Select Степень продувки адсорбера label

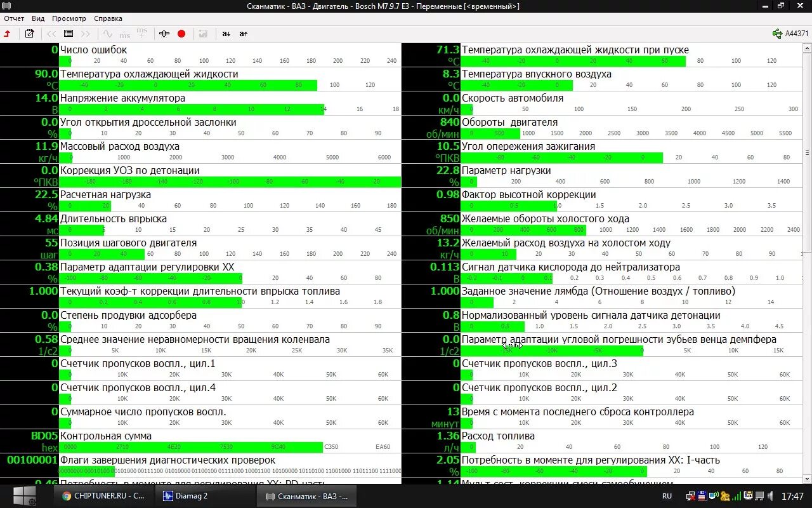pyautogui.click(x=128, y=315)
